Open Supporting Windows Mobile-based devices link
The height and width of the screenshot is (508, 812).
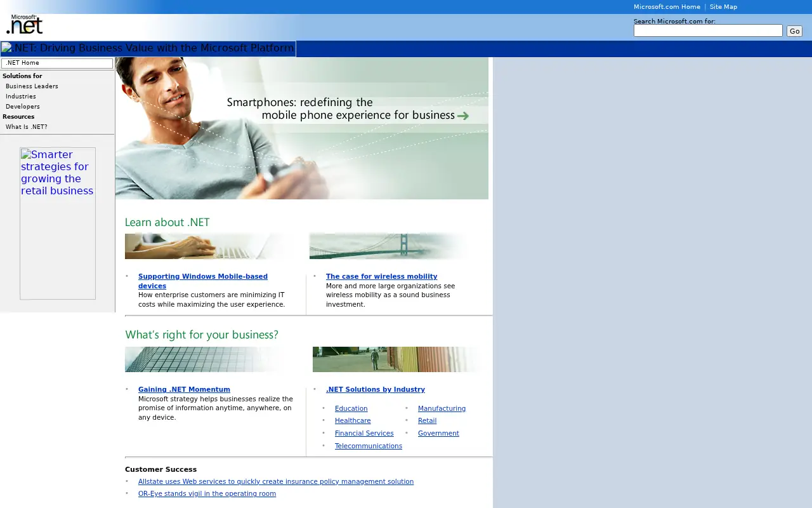pyautogui.click(x=203, y=281)
